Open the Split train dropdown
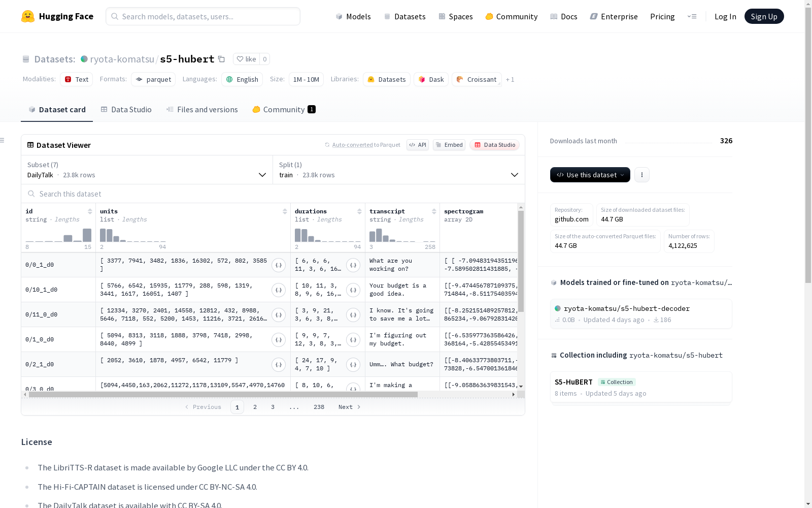This screenshot has height=508, width=812. coord(399,170)
